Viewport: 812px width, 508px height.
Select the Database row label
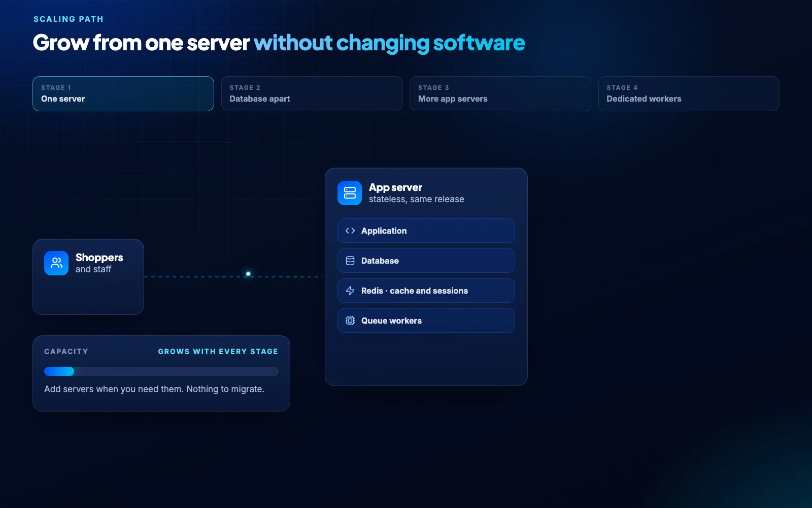[x=380, y=261]
